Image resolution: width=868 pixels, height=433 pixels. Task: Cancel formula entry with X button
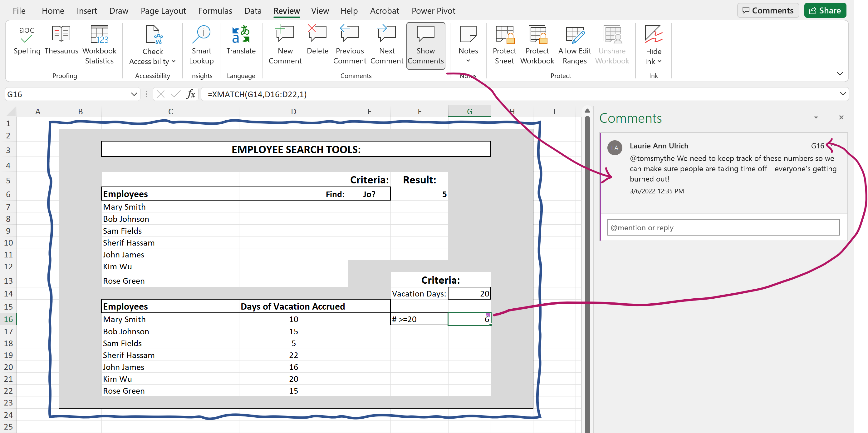161,94
